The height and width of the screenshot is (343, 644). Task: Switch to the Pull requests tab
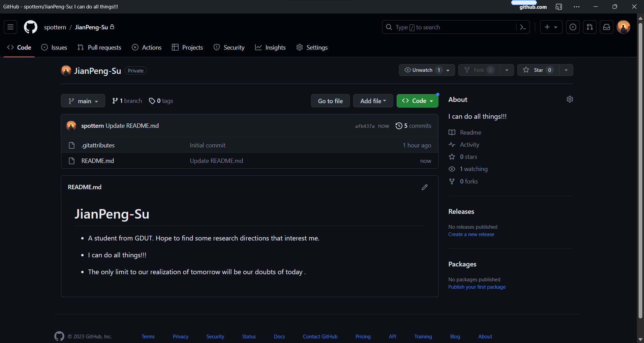(99, 48)
